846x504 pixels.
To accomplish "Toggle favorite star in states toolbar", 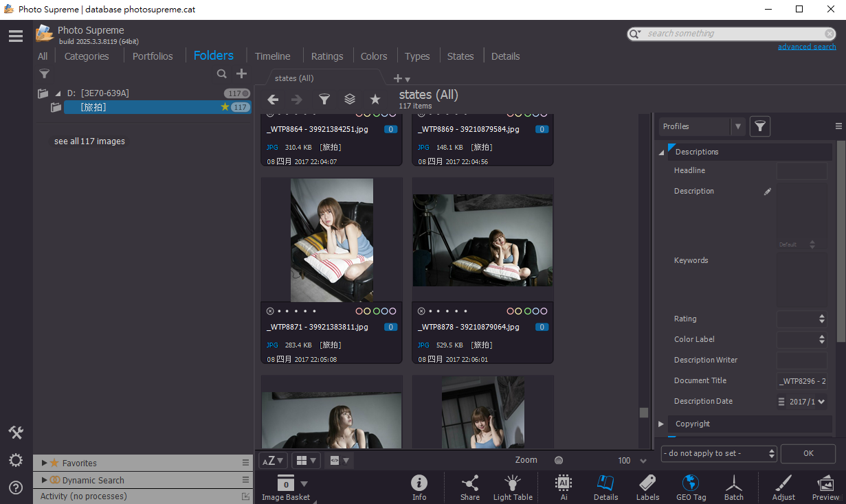I will (375, 100).
